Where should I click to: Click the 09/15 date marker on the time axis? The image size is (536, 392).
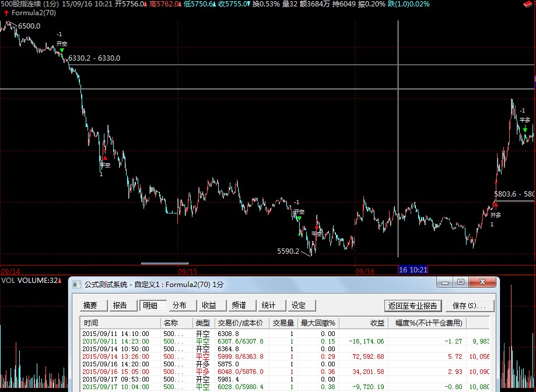(x=187, y=271)
